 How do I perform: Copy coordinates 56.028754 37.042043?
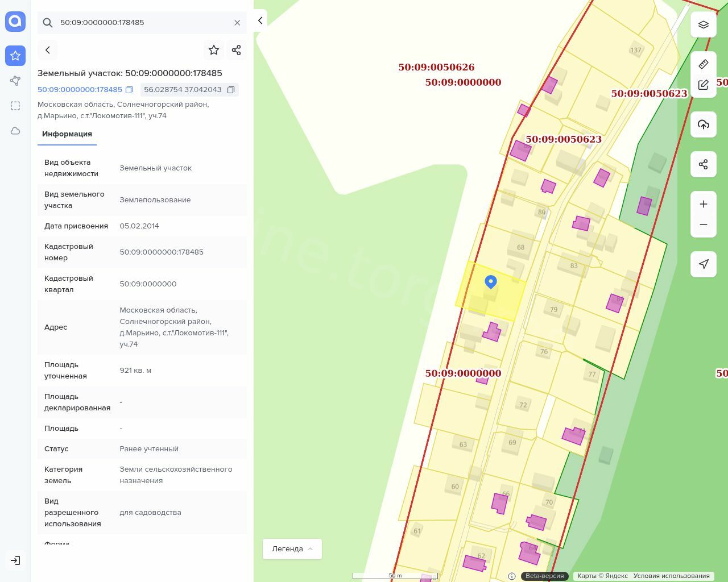click(x=231, y=90)
